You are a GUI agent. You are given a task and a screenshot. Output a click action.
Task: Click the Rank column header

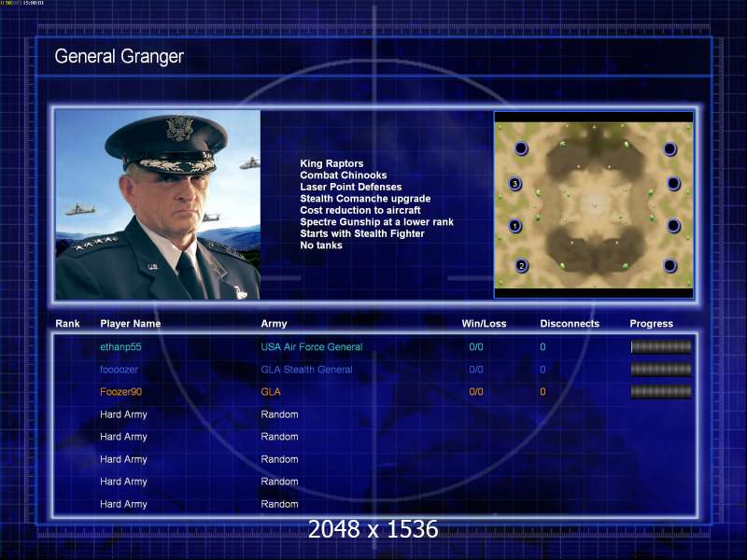click(x=67, y=324)
